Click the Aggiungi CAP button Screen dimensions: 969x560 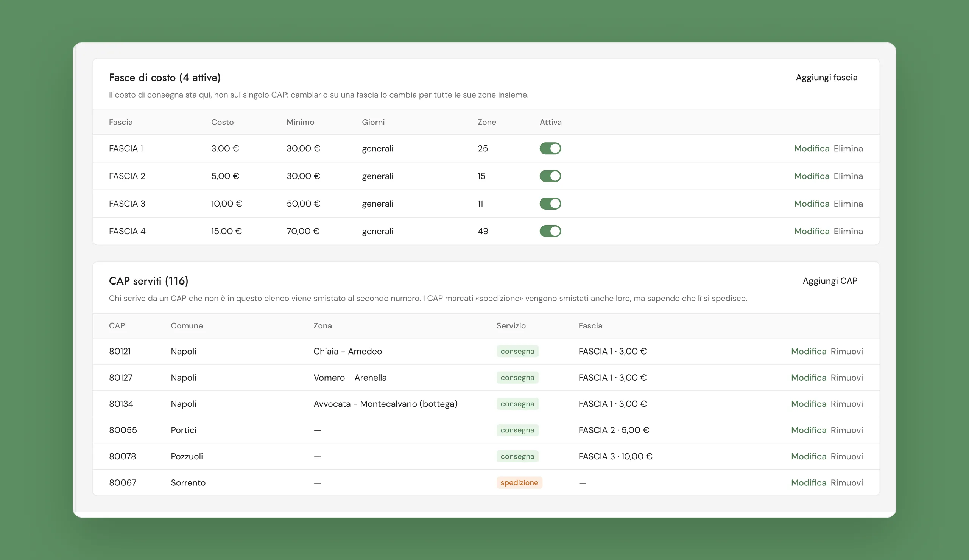[830, 281]
